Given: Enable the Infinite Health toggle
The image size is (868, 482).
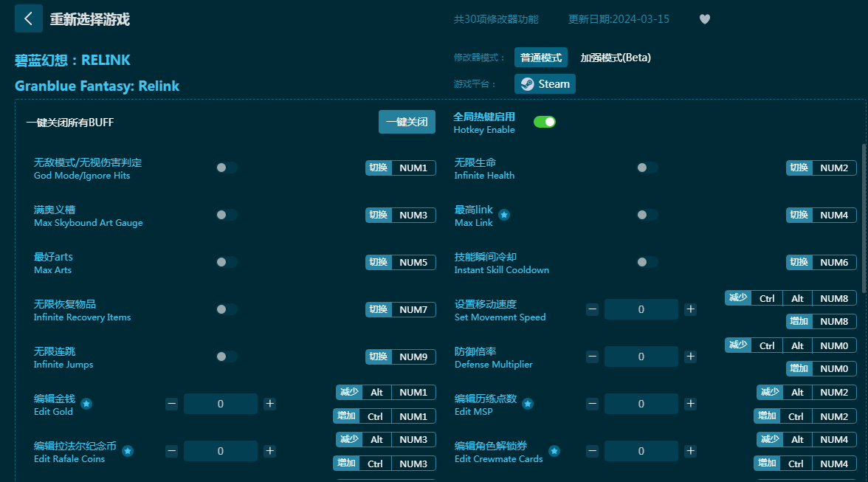Looking at the screenshot, I should (x=647, y=168).
